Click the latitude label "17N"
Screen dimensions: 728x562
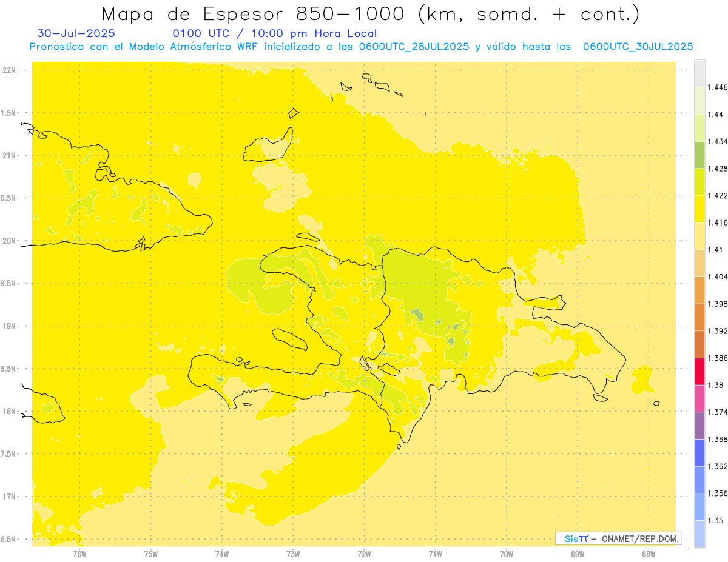point(9,497)
